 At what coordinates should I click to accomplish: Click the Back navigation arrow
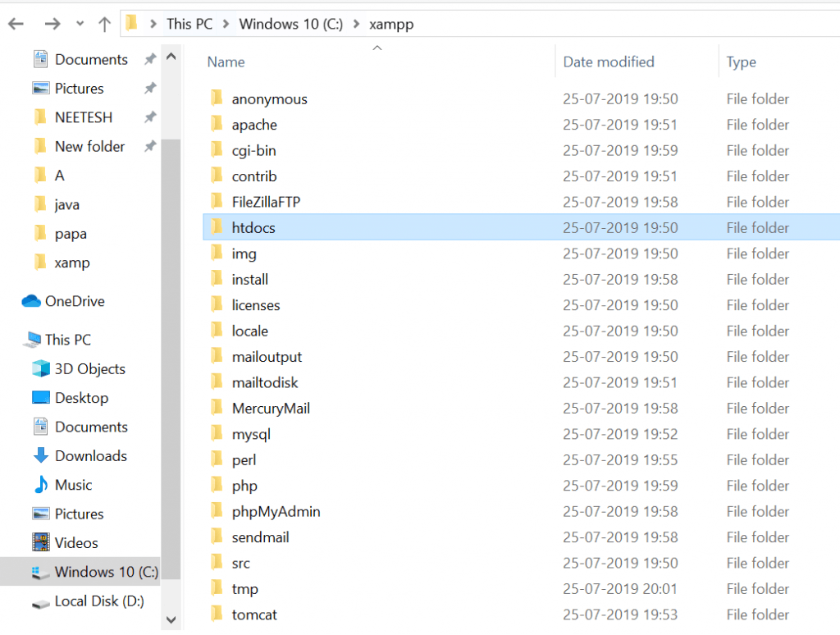click(x=15, y=23)
